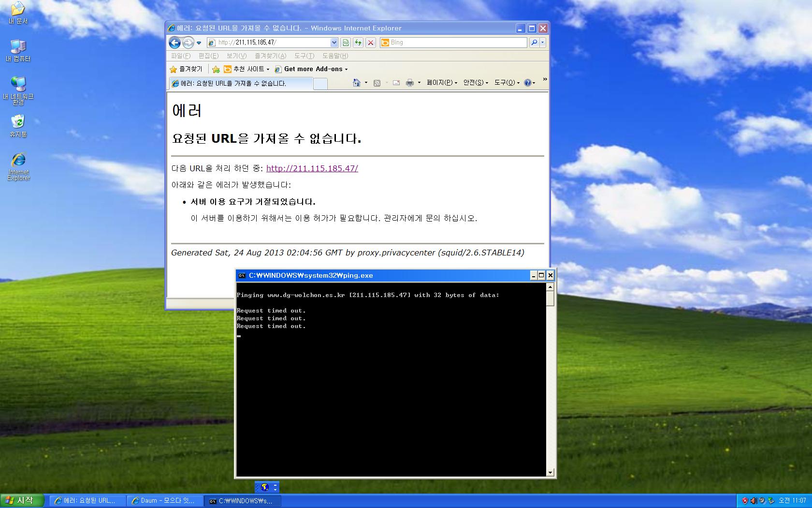Click the language bar globe icon
Viewport: 812px width, 508px height.
(264, 487)
